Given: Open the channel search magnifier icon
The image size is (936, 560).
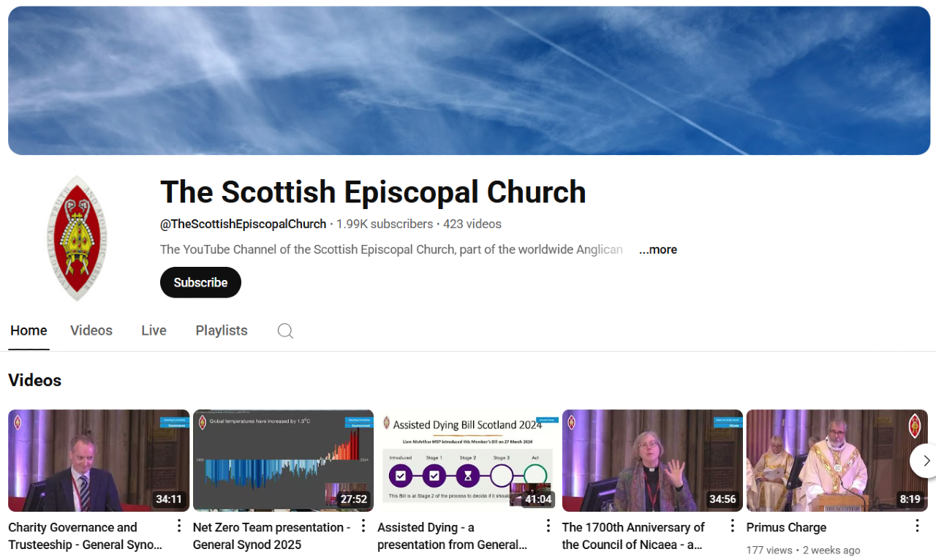Looking at the screenshot, I should 285,331.
